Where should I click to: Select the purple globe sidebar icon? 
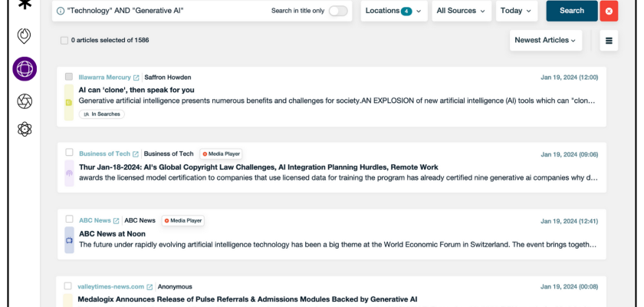[25, 69]
